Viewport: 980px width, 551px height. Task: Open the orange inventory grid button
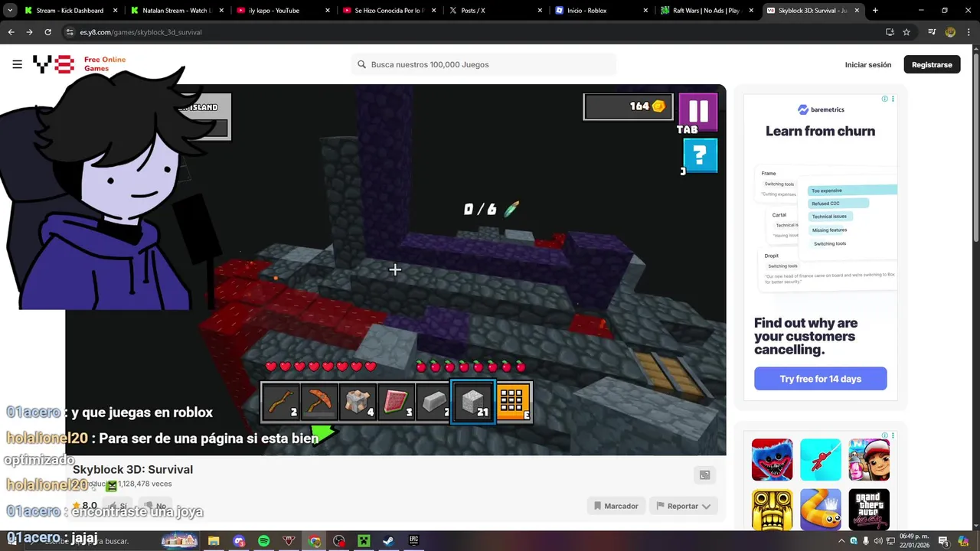512,401
